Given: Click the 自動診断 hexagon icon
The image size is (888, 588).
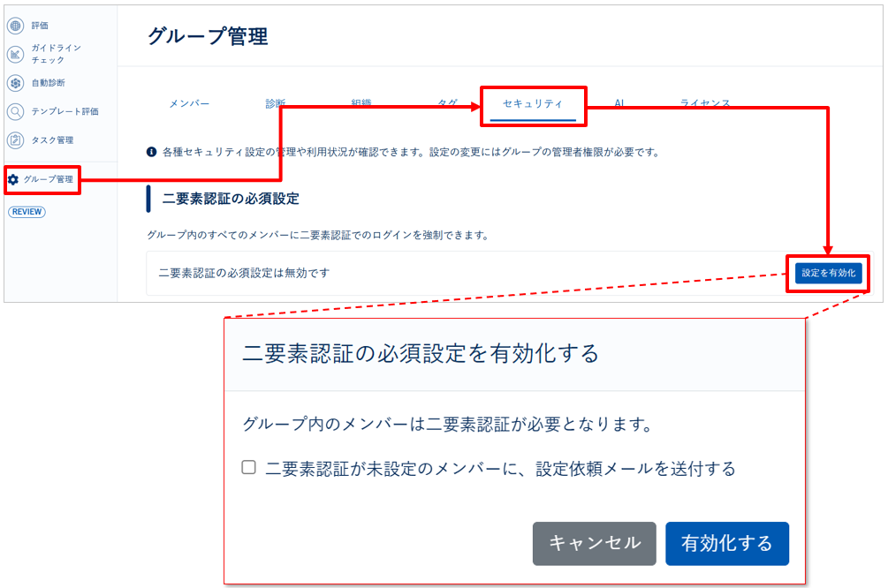Looking at the screenshot, I should click(x=15, y=84).
